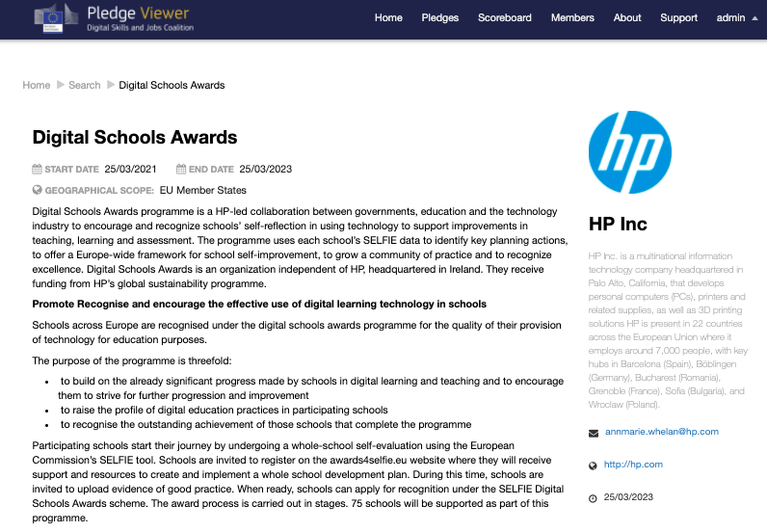Click the Digital Schools Awards breadcrumb text
767x532 pixels.
point(172,85)
